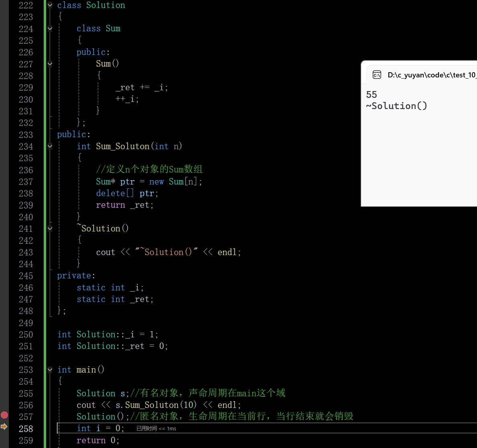This screenshot has height=448, width=477.
Task: Click 'return 0;' on line 259
Action: [97, 440]
